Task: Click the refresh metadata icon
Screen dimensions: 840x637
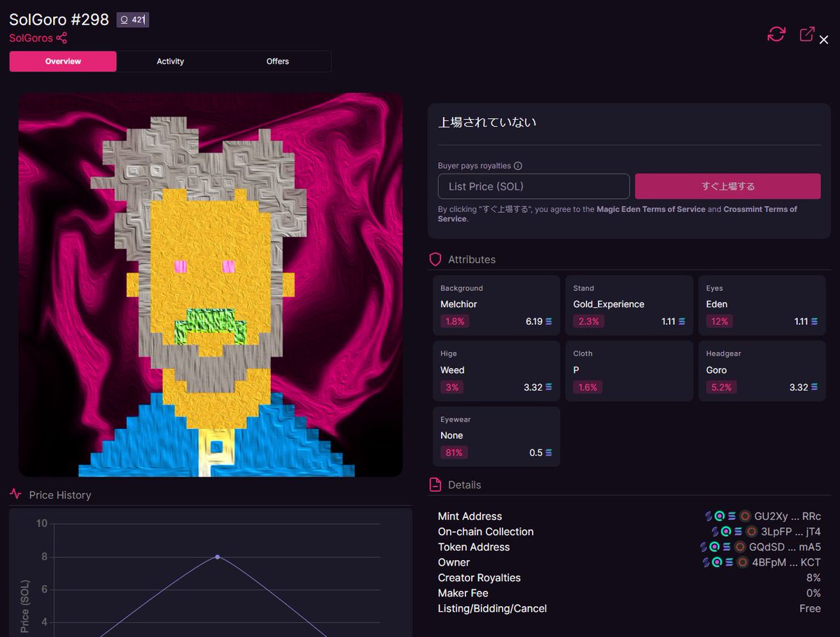Action: 776,34
